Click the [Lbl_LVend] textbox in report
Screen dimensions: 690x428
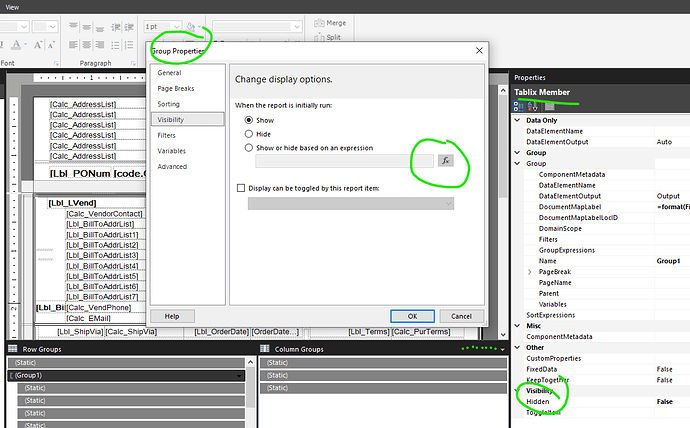point(72,203)
